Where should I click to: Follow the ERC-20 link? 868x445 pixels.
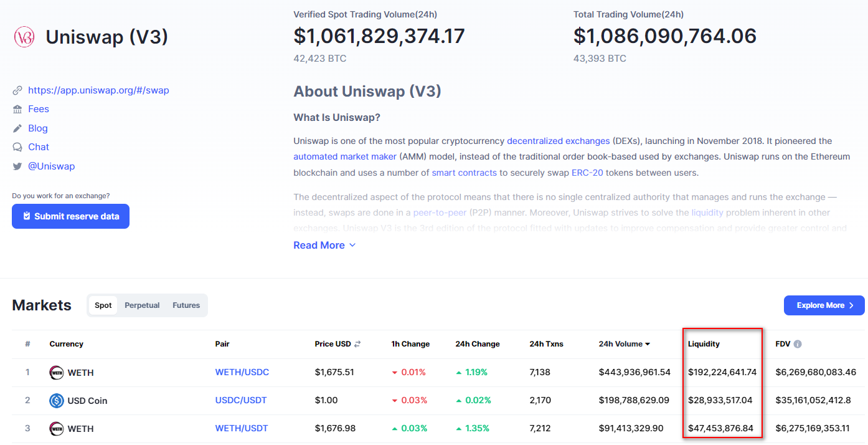587,173
